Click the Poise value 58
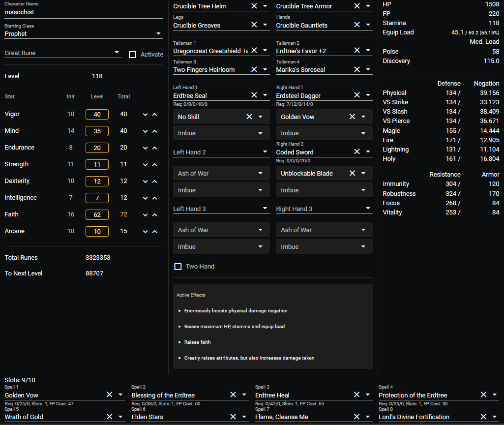Viewport: 504px width, 425px height. pyautogui.click(x=496, y=52)
